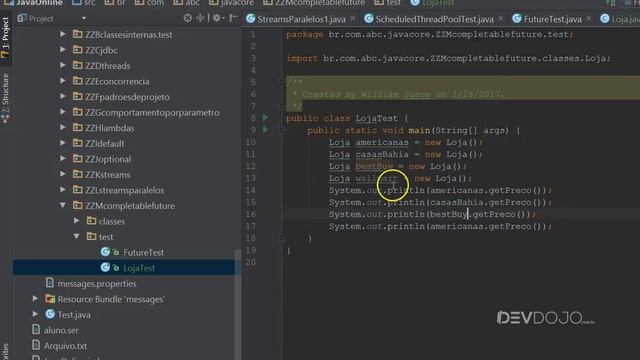640x360 pixels.
Task: Close the FutureTest.java tab
Action: tap(589, 18)
